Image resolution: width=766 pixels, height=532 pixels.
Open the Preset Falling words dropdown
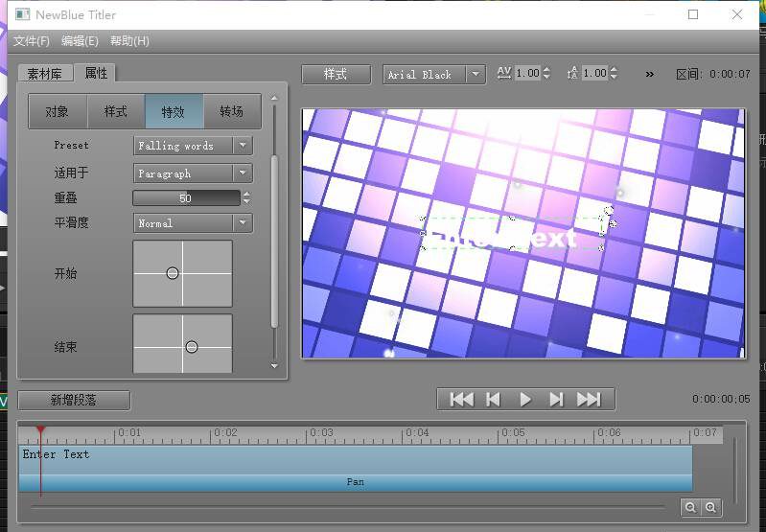193,146
